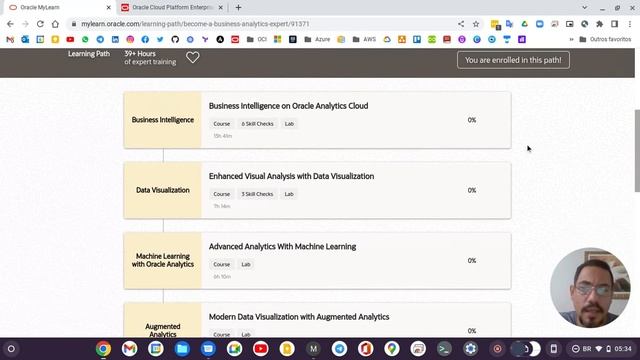640x360 pixels.
Task: Open Files app from the shelf
Action: (182, 349)
